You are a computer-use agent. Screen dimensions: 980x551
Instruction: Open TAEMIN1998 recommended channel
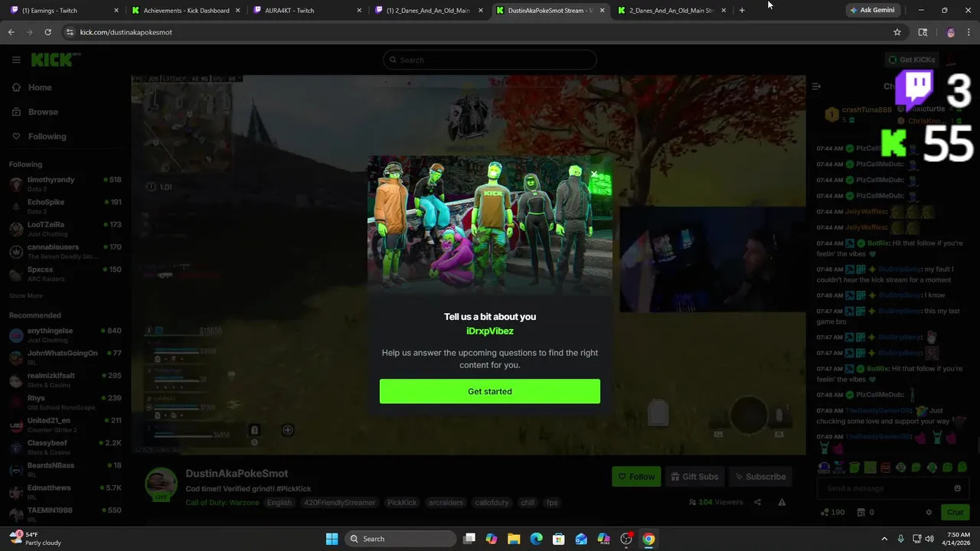tap(65, 514)
